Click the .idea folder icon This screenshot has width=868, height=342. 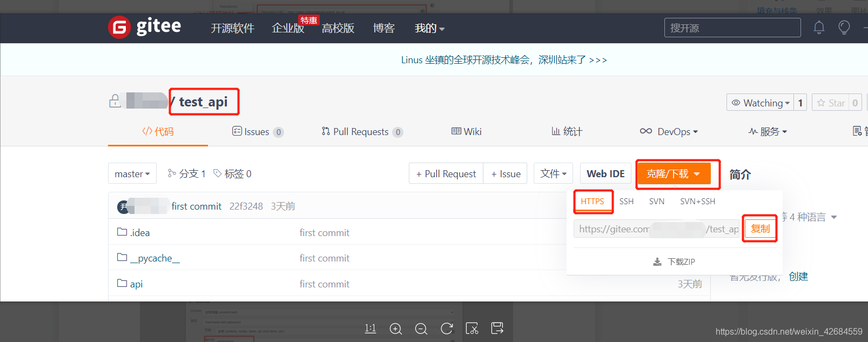(122, 232)
